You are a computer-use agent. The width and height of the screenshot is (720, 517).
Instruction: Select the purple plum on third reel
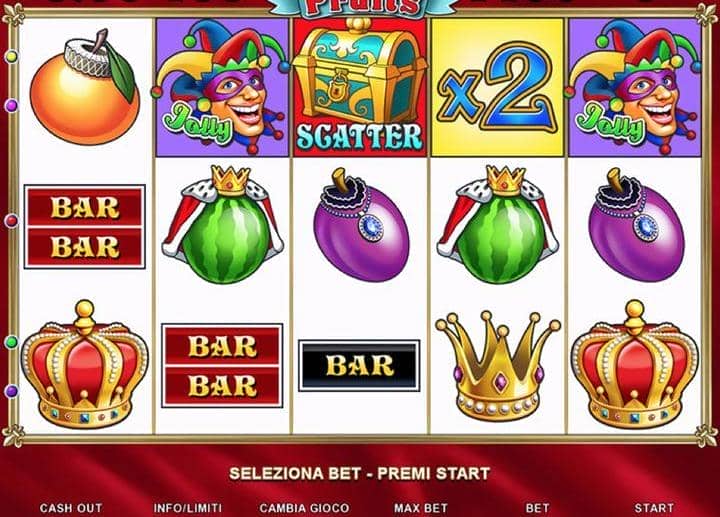point(361,225)
